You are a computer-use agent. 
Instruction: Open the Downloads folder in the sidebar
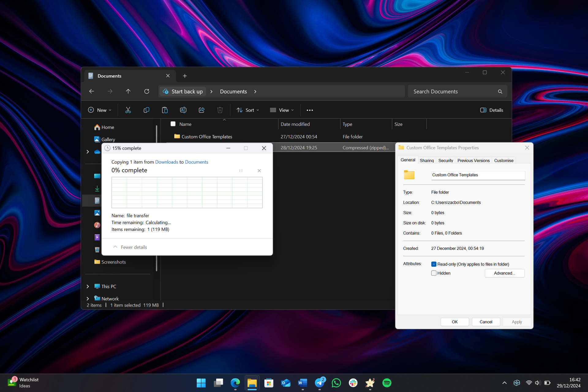(97, 188)
